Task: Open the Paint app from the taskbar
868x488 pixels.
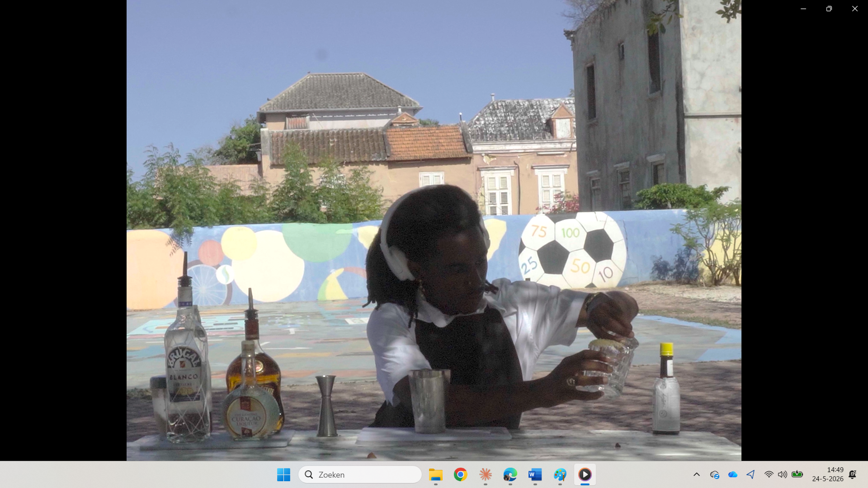Action: (x=560, y=474)
